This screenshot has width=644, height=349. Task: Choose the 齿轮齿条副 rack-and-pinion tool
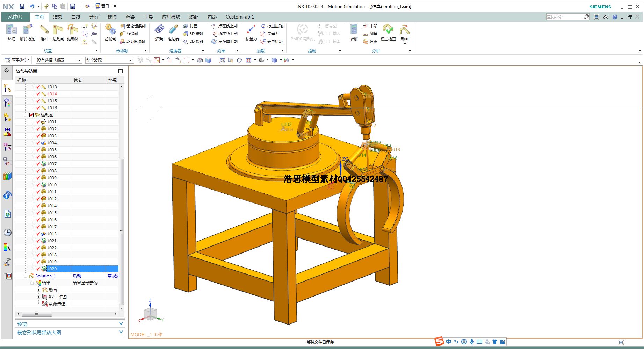[x=133, y=26]
